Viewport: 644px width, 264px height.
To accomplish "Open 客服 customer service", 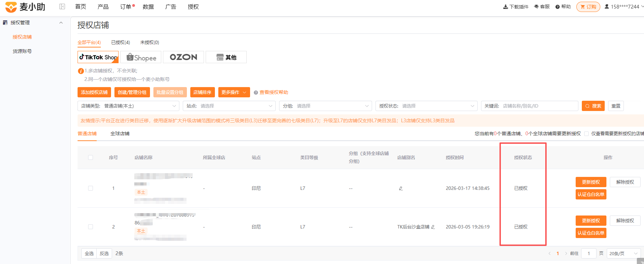I will tap(542, 6).
